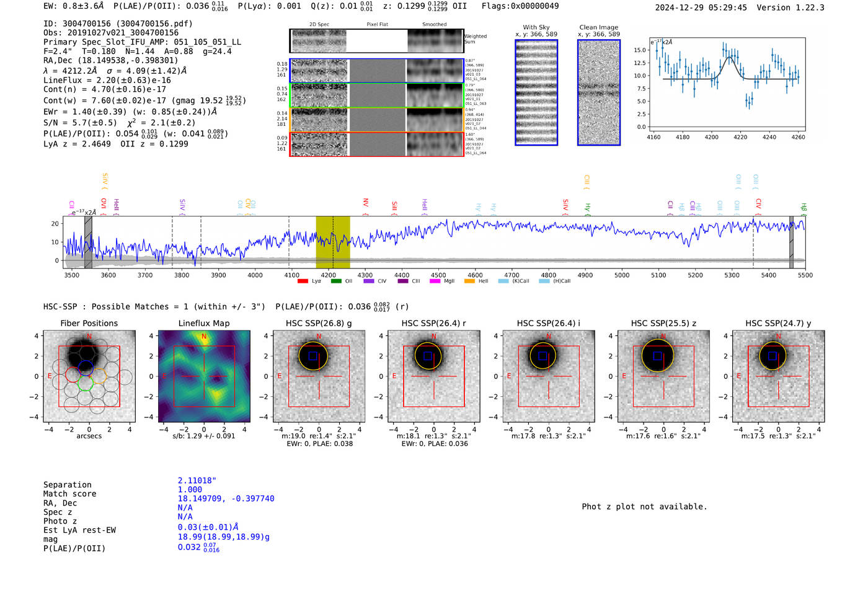Select the (K)CaII legend swatch
The height and width of the screenshot is (591, 868).
[x=503, y=281]
